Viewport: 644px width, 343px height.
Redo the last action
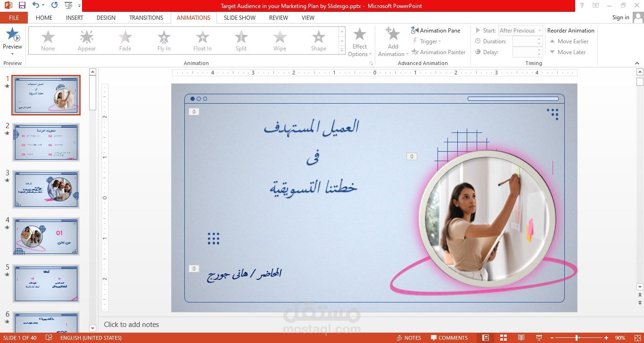coord(54,6)
